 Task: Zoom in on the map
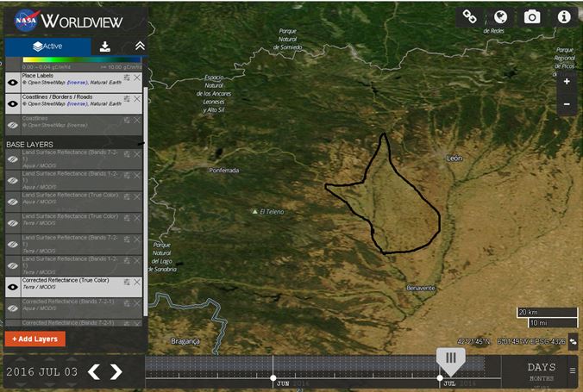pos(566,83)
